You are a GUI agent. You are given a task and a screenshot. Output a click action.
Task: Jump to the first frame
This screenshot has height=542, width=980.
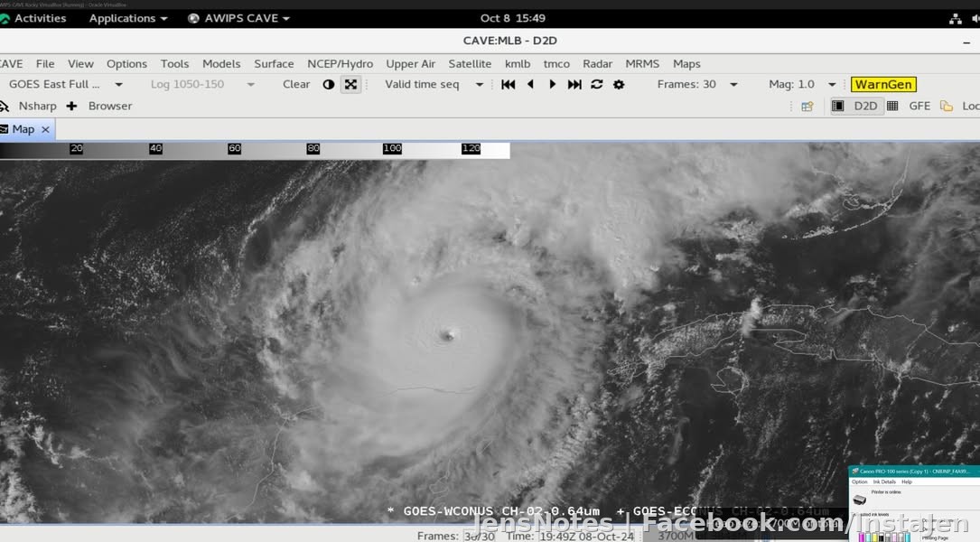pos(509,84)
